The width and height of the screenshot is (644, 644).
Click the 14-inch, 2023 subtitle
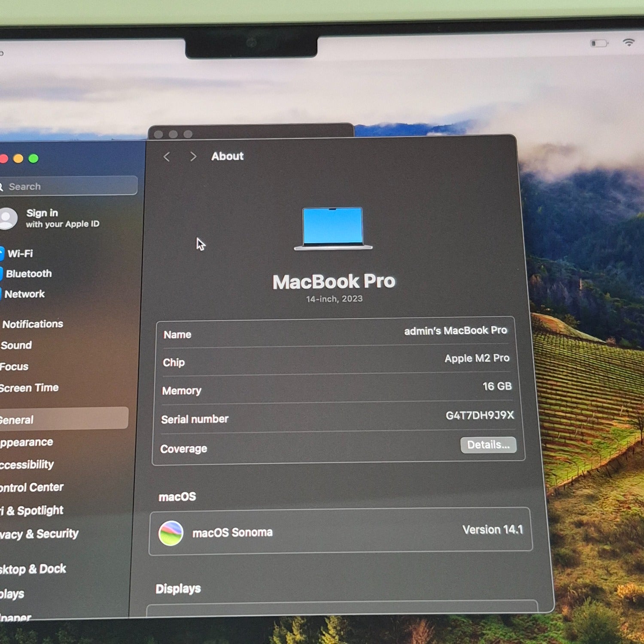pos(334,299)
